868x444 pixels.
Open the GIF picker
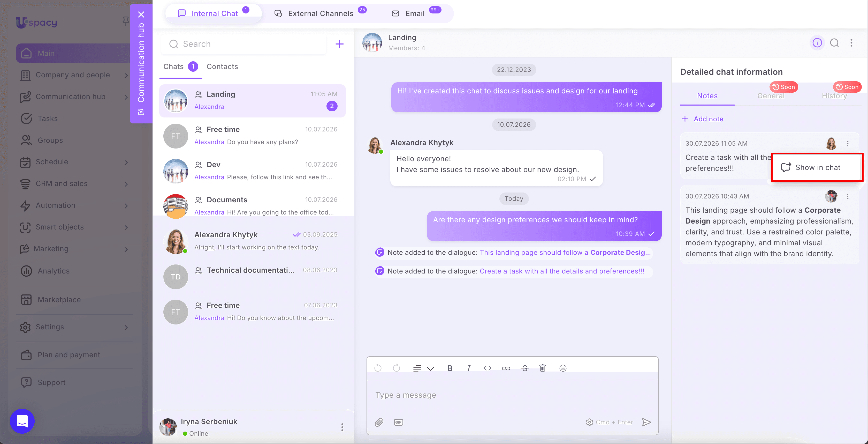tap(399, 422)
